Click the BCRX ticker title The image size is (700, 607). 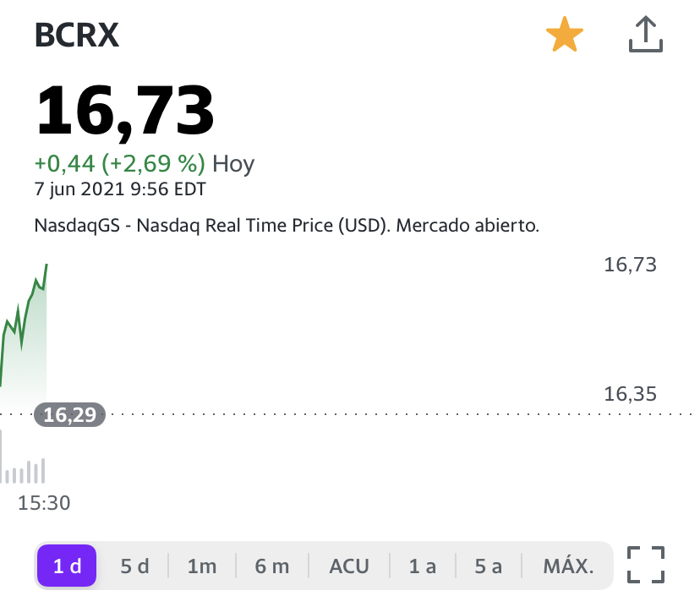(77, 35)
